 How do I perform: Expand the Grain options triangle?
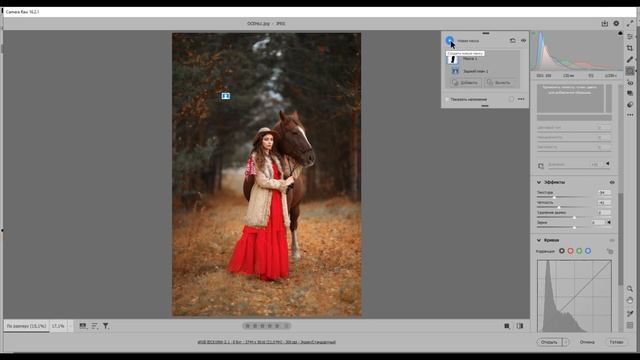[x=609, y=222]
